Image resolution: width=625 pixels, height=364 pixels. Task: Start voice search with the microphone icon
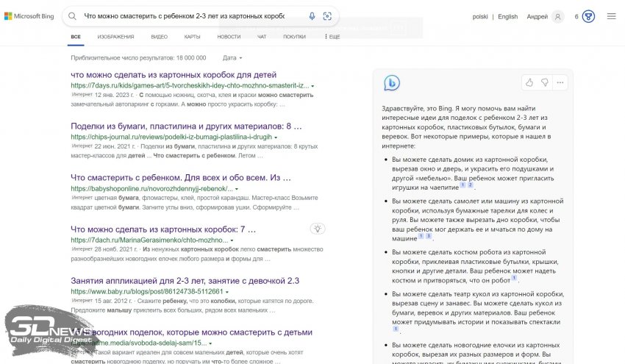point(312,16)
